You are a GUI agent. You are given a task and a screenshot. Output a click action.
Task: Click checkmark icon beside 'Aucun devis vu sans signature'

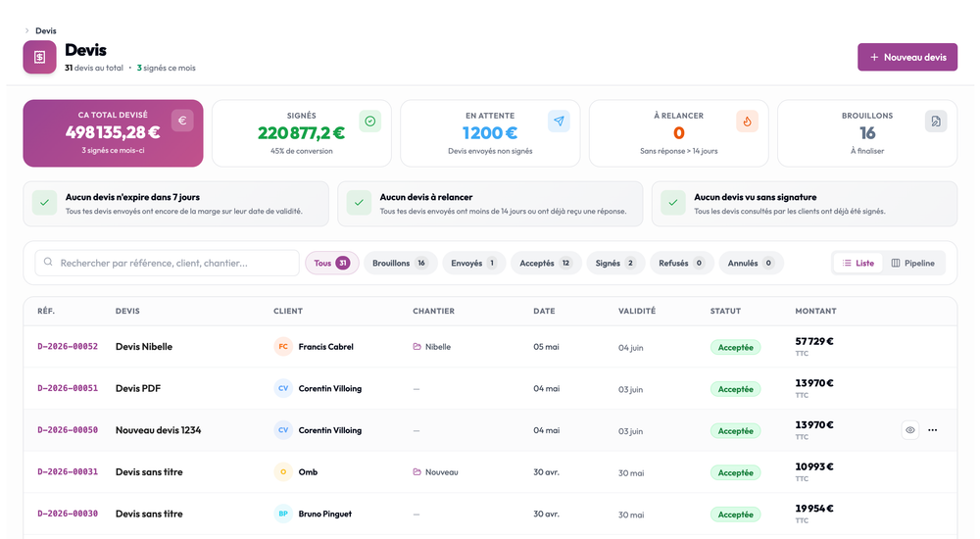coord(673,203)
